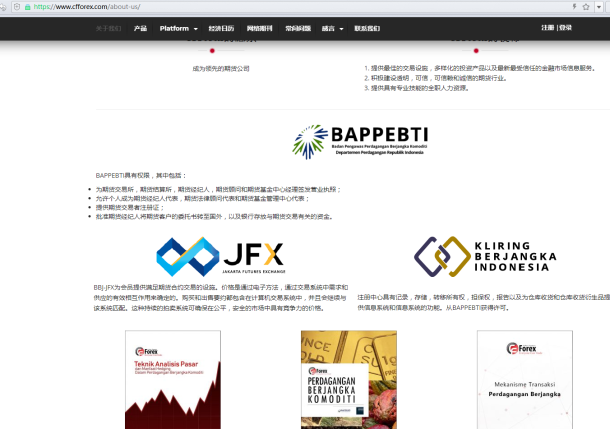Viewport: 610px width, 429px height.
Task: Open the Teknik Analisis Pasar booklet cover
Action: (173, 380)
